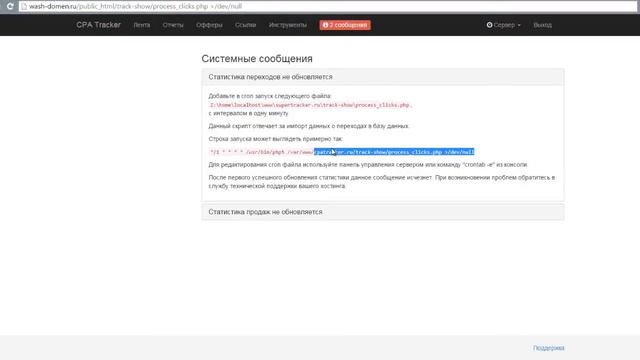Expand the Статистика продаж не обновляется panel

pos(383,212)
